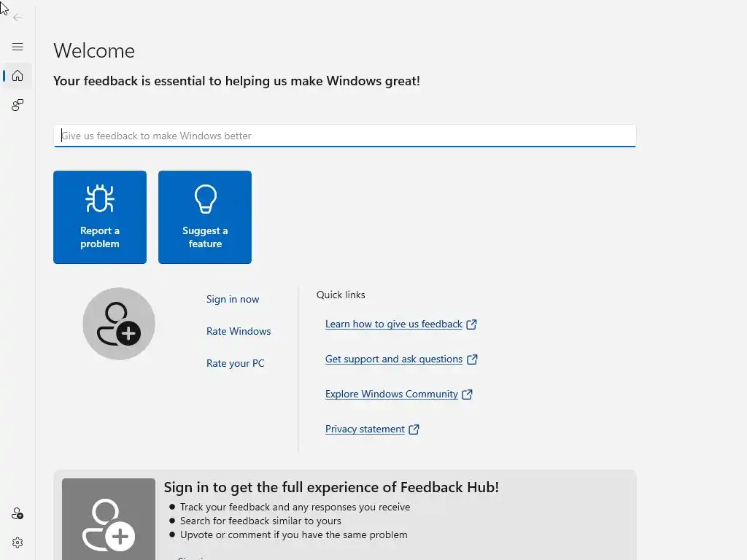Click 'Track your feedback and any responses' text
The width and height of the screenshot is (747, 560).
(x=295, y=507)
